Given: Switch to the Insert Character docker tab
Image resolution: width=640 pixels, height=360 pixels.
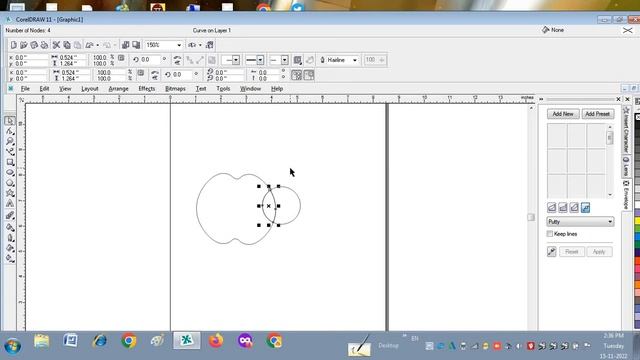Looking at the screenshot, I should tap(626, 130).
